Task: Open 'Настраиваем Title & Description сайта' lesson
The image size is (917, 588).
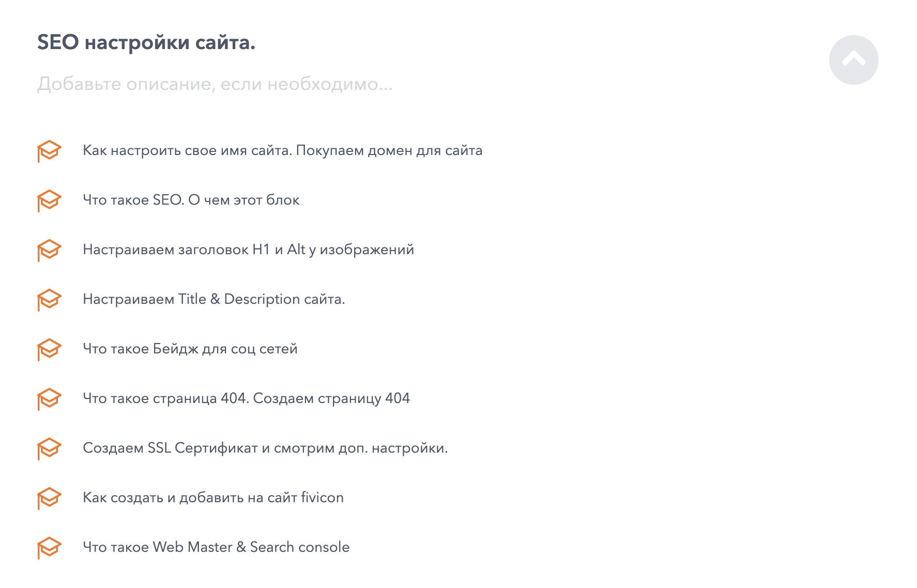Action: 213,299
